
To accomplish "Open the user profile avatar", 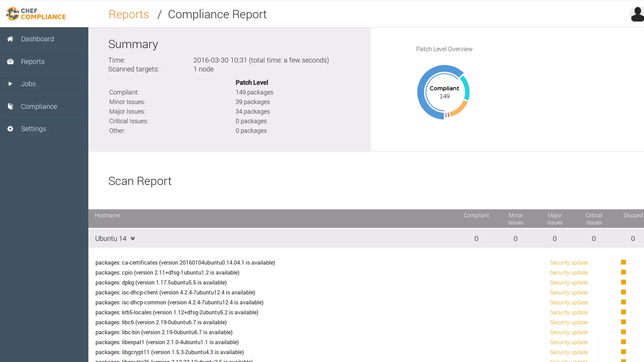I will pyautogui.click(x=637, y=14).
